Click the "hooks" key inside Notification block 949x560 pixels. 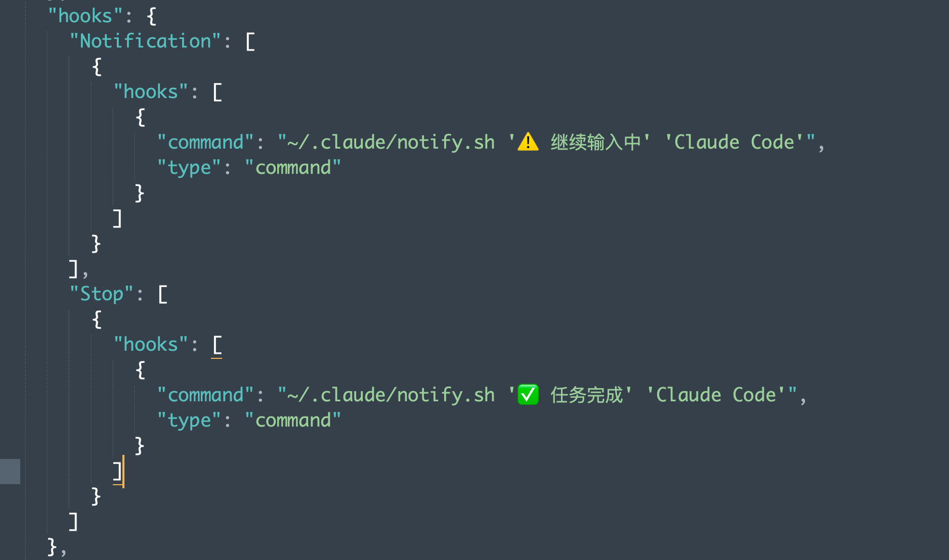(151, 91)
